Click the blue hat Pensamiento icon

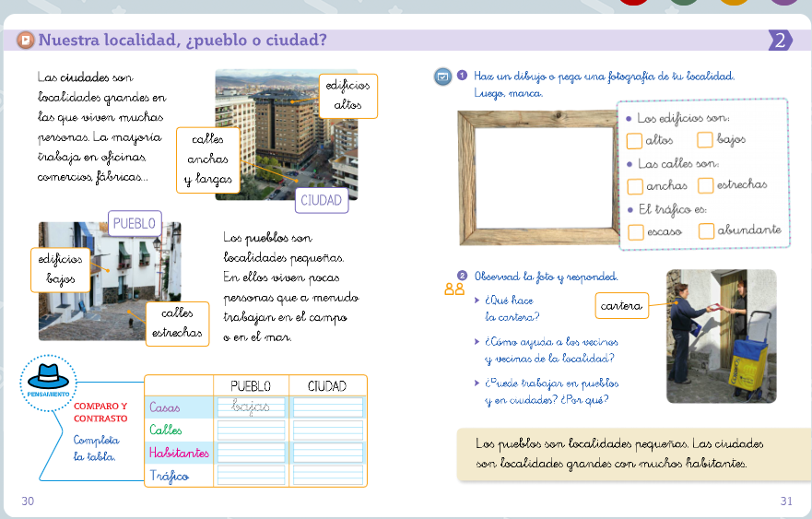48,383
